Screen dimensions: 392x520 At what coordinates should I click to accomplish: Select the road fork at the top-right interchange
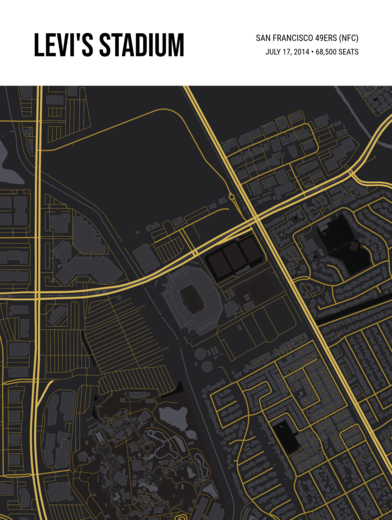coord(352,173)
